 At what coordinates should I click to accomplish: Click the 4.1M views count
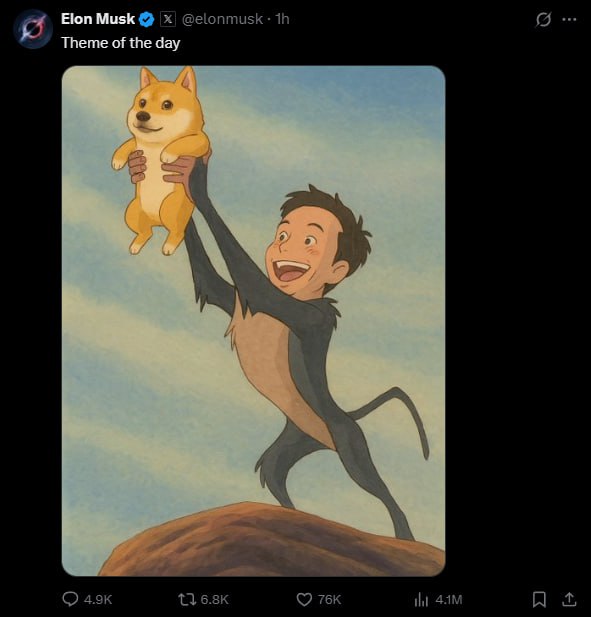coord(449,599)
